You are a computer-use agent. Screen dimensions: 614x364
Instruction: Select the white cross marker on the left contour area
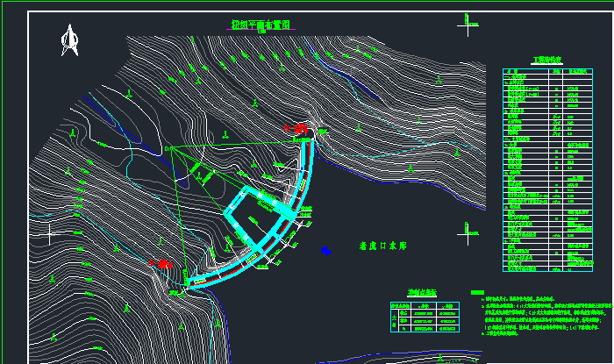(50, 233)
